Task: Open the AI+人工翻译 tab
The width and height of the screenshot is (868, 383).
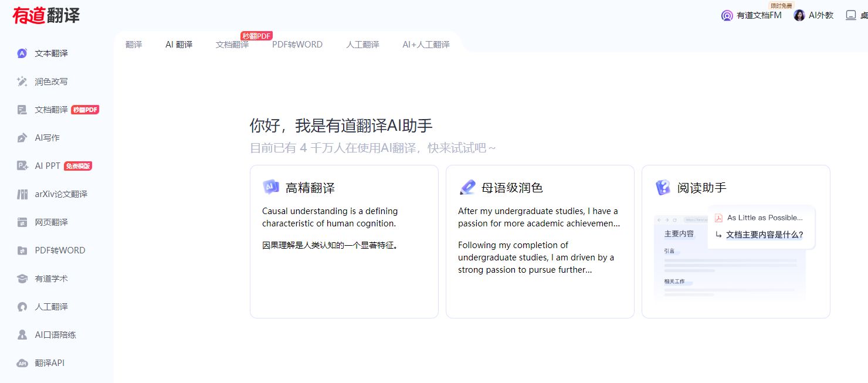Action: pyautogui.click(x=426, y=45)
